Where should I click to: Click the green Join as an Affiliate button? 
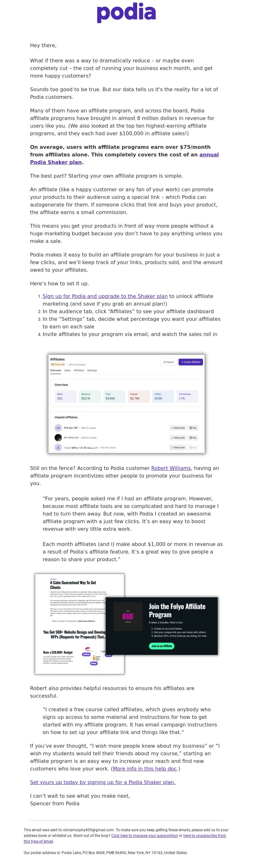(162, 646)
